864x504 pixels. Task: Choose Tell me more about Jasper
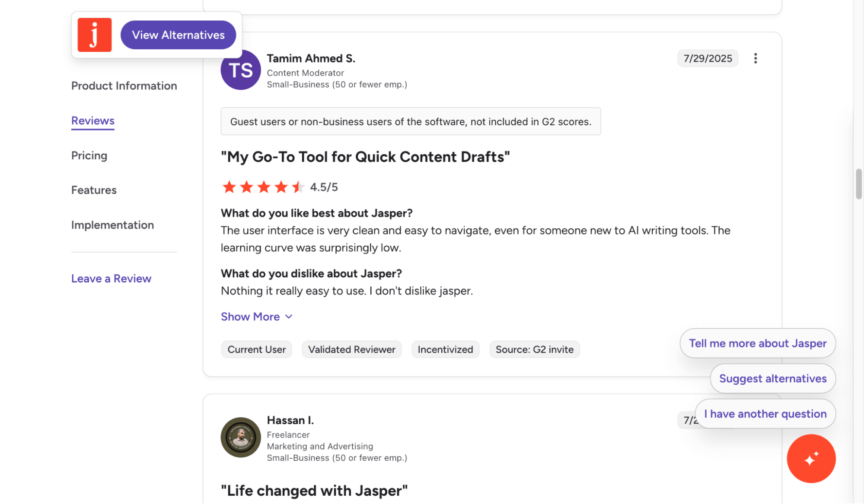click(758, 343)
